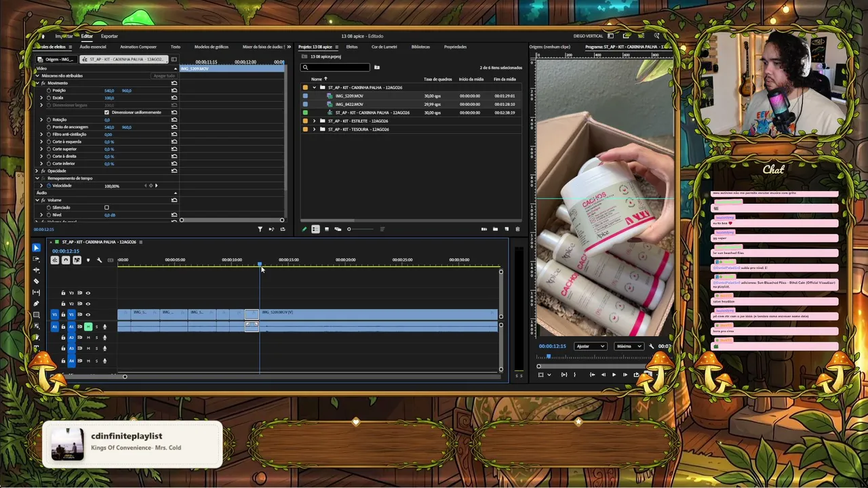Mute audio track A2 with M button

pyautogui.click(x=88, y=338)
